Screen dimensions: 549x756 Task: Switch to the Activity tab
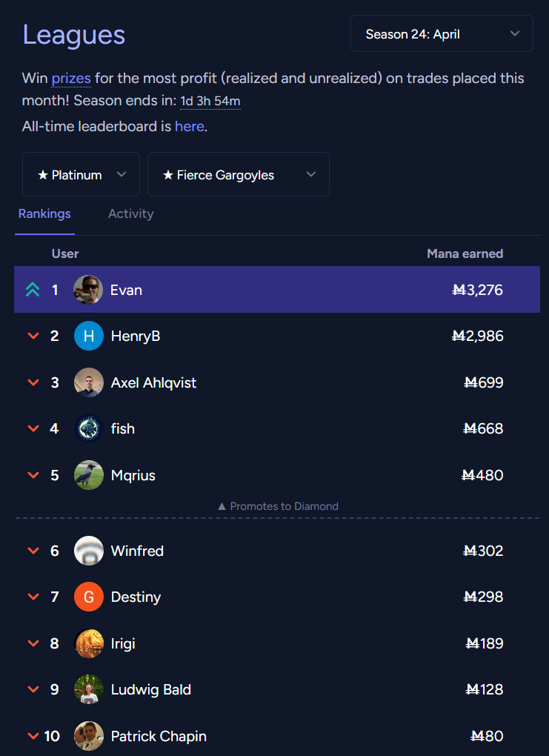(130, 214)
